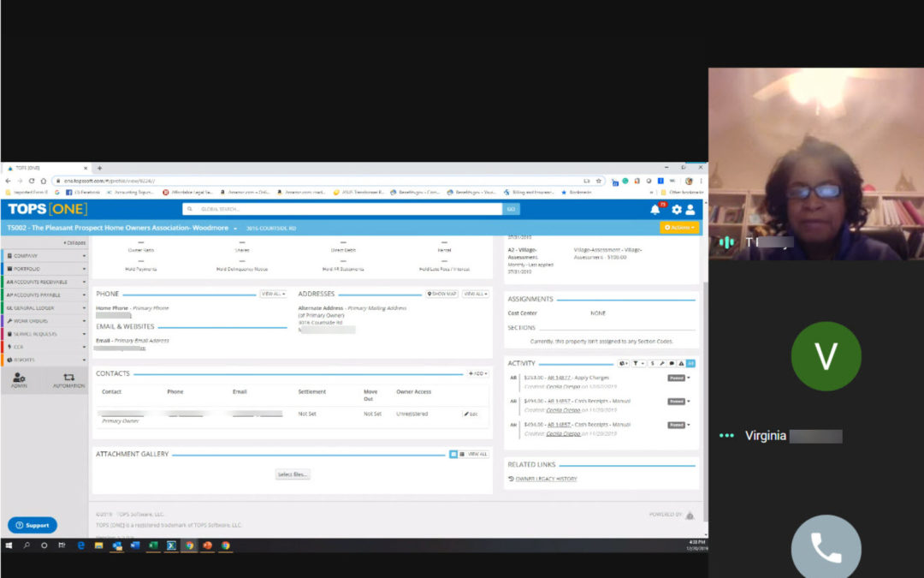
Task: Open the user profile icon
Action: (690, 209)
